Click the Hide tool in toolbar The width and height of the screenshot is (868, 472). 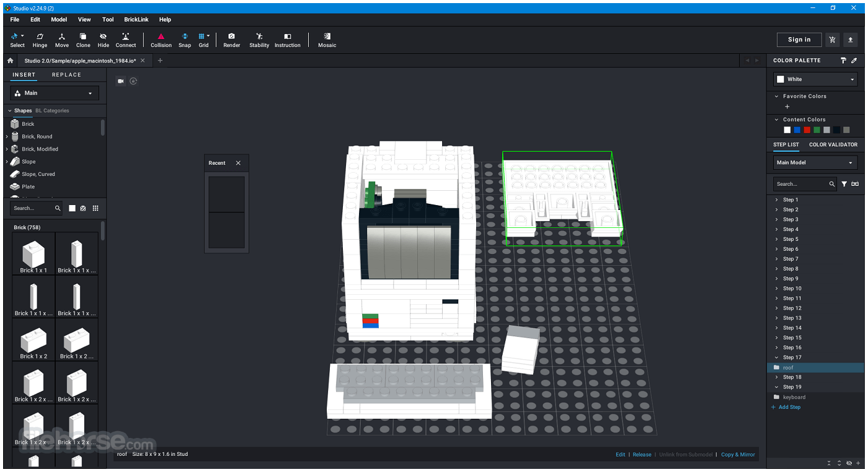tap(103, 40)
